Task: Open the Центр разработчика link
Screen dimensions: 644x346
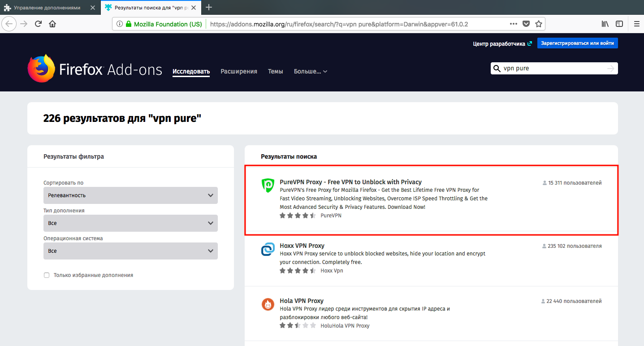Action: (502, 43)
